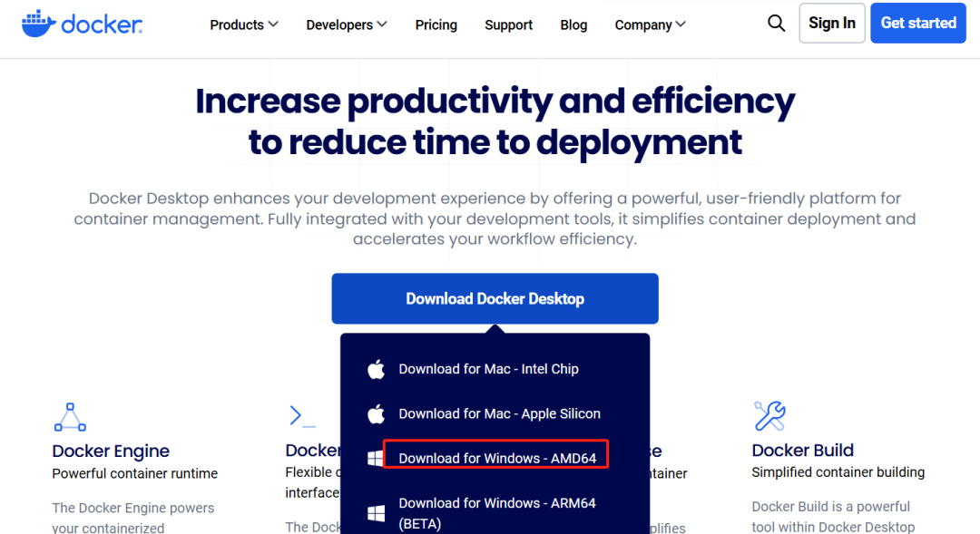The height and width of the screenshot is (534, 980).
Task: Expand the Developers menu
Action: pos(347,25)
